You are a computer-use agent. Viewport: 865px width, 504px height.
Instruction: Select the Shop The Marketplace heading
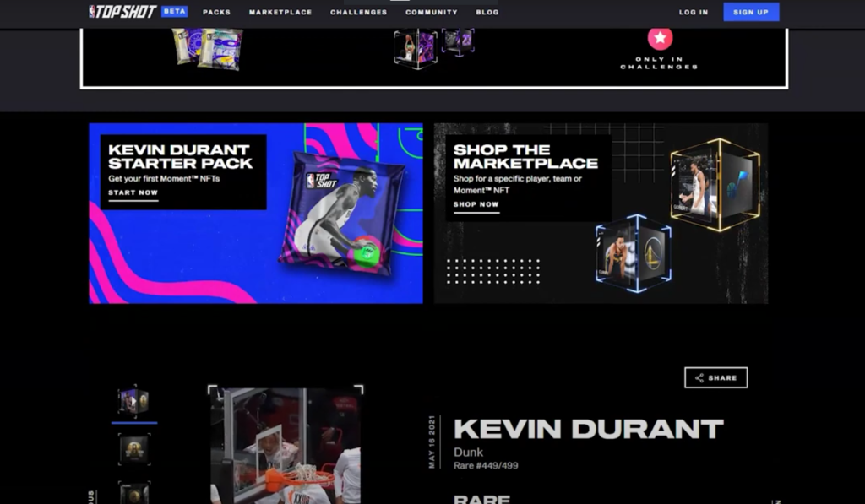[x=525, y=157]
